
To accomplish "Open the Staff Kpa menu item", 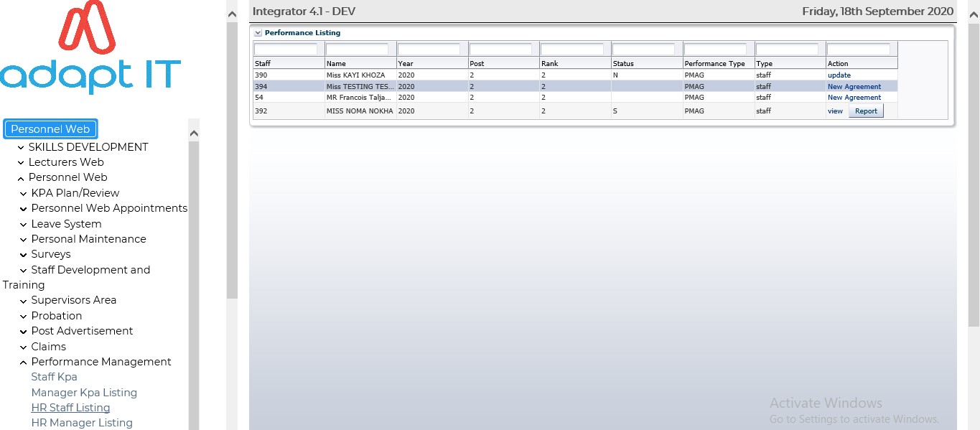I will point(54,377).
